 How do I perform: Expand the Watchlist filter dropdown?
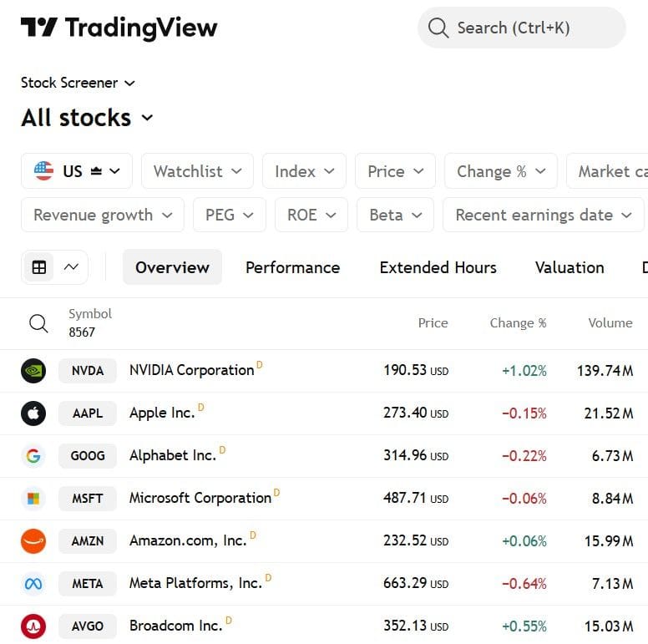(x=197, y=171)
